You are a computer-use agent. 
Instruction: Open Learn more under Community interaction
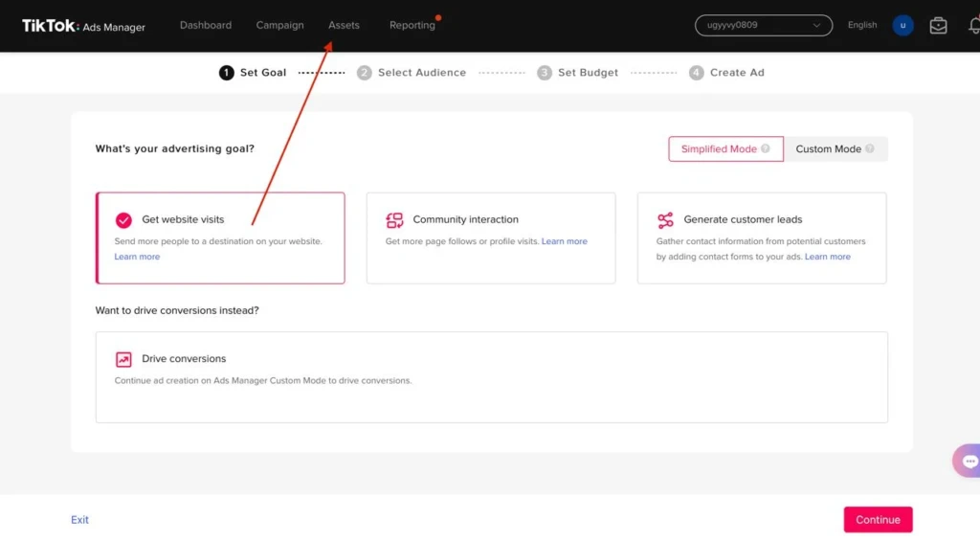point(564,241)
